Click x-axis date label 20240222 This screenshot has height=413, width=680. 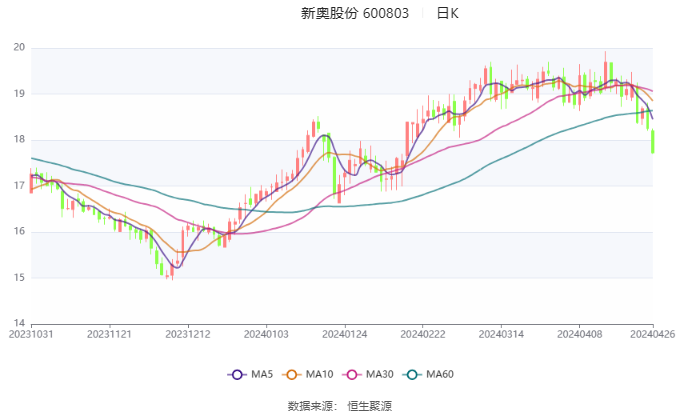click(x=423, y=334)
